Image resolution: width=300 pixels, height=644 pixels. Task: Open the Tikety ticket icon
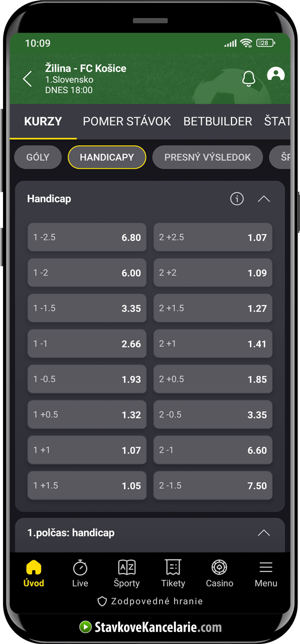click(173, 567)
